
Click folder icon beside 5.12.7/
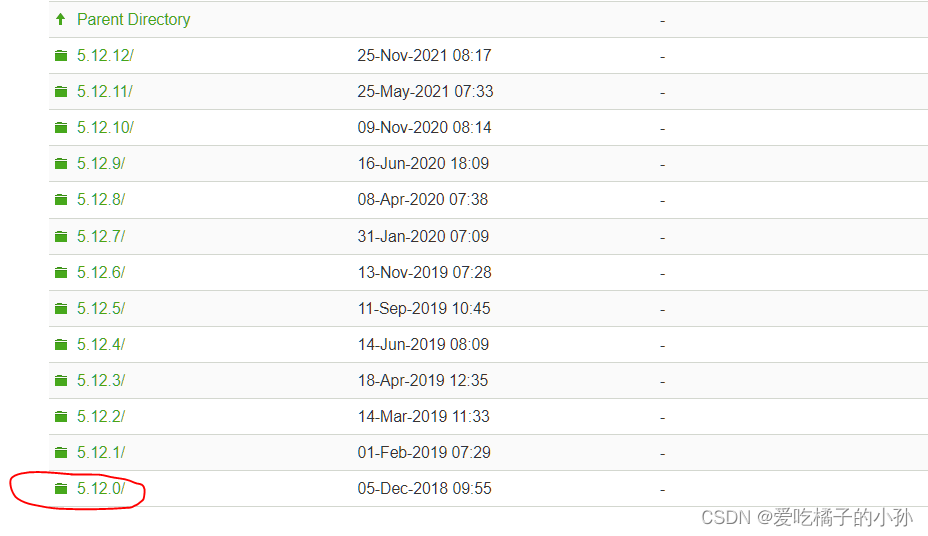[61, 237]
